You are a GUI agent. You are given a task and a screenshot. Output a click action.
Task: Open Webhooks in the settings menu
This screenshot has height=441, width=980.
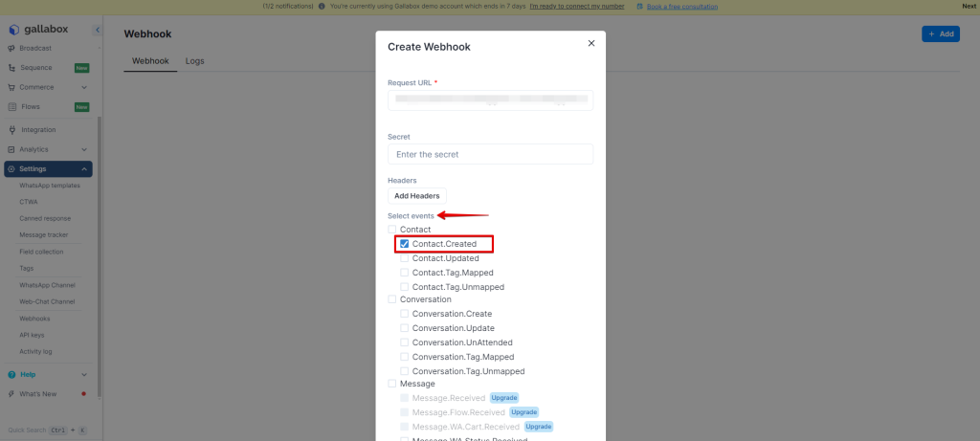[34, 319]
